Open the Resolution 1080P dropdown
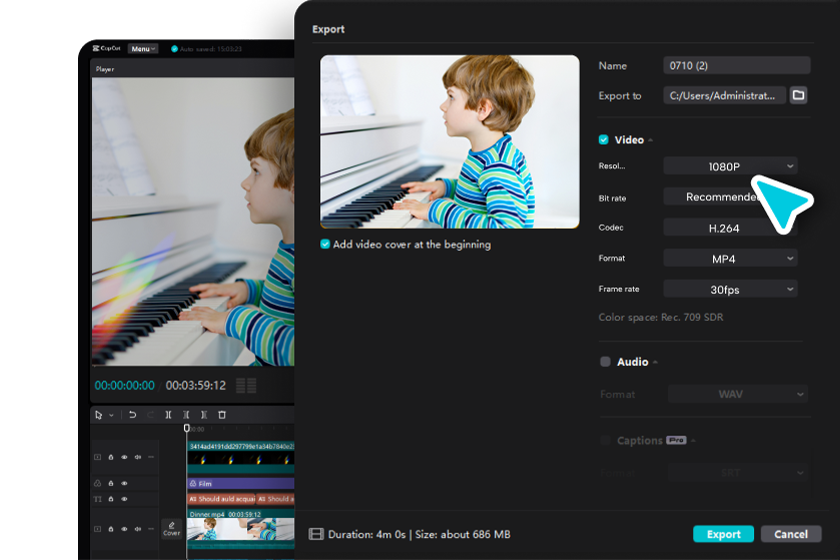Screen dimensions: 840x560 coord(730,166)
